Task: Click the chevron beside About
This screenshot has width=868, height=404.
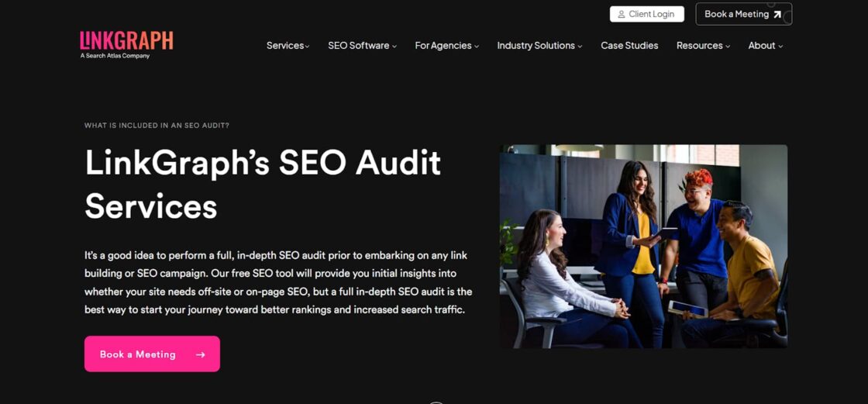Action: (x=780, y=46)
